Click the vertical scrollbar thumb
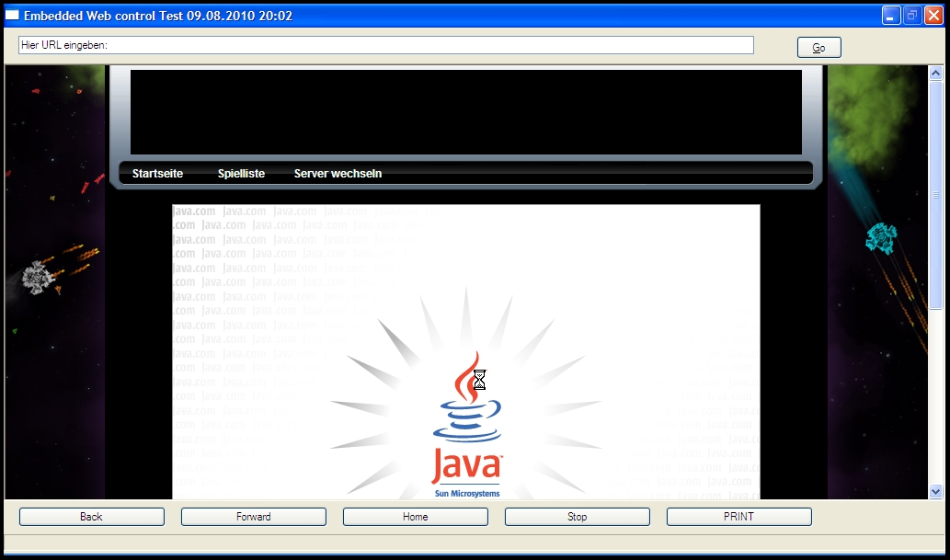This screenshot has height=560, width=950. [x=936, y=195]
